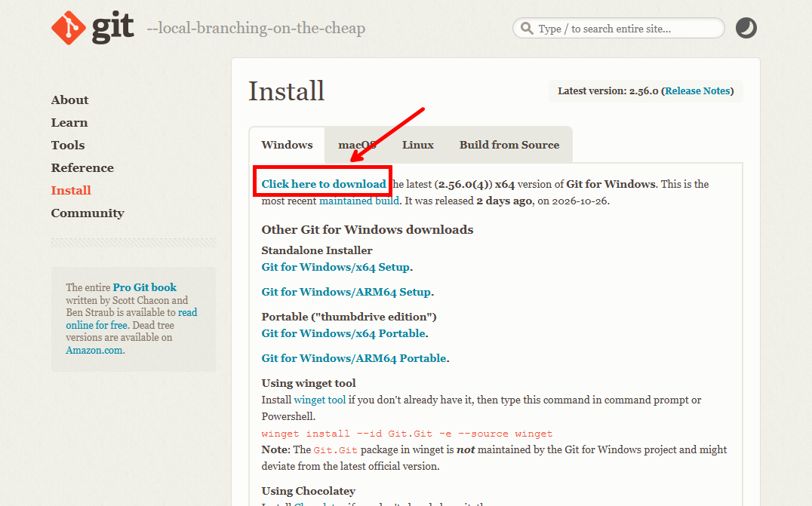Open the Release Notes link
The width and height of the screenshot is (812, 506).
pyautogui.click(x=697, y=91)
